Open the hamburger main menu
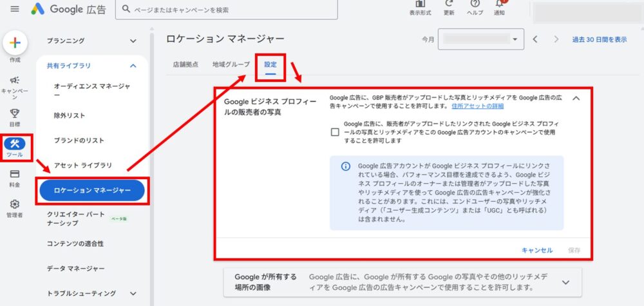 pyautogui.click(x=15, y=9)
